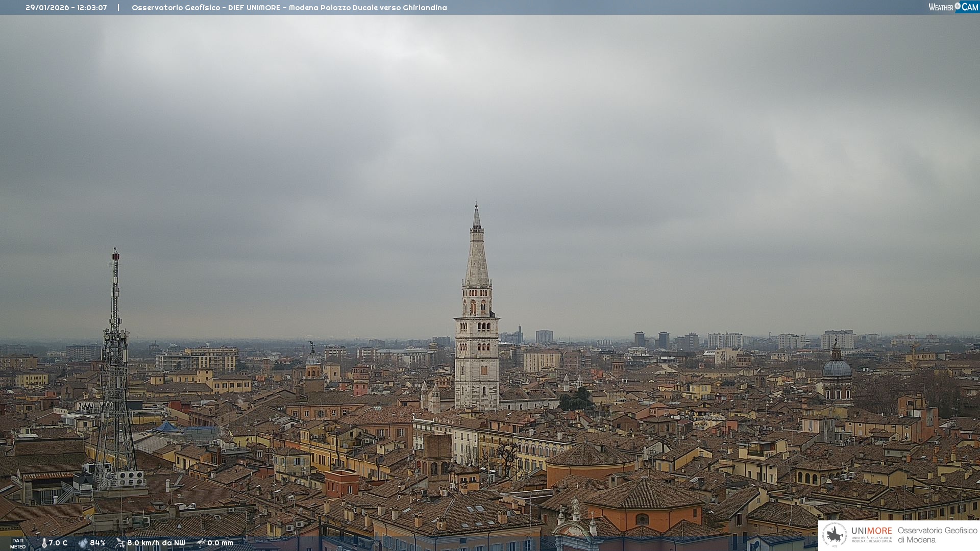Viewport: 980px width, 551px height.
Task: Click the camera lens in WeatherCam logo
Action: (958, 6)
